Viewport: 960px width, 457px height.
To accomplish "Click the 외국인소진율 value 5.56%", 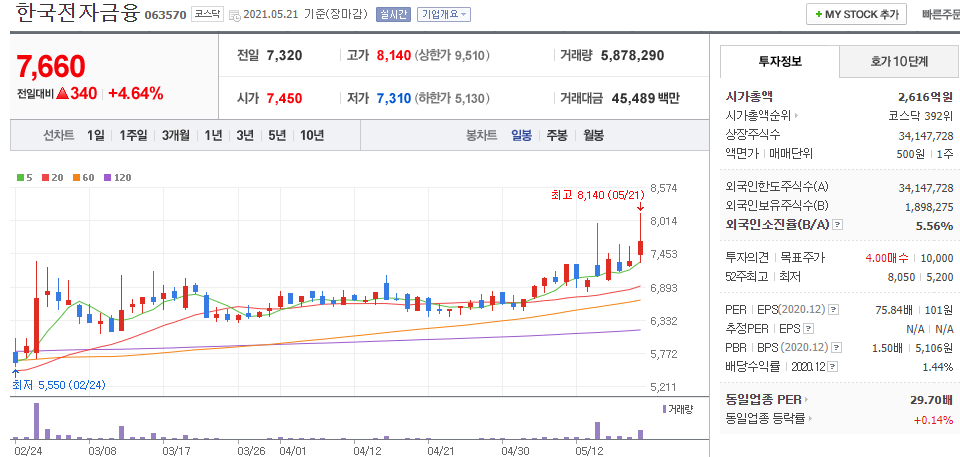I will click(x=934, y=225).
